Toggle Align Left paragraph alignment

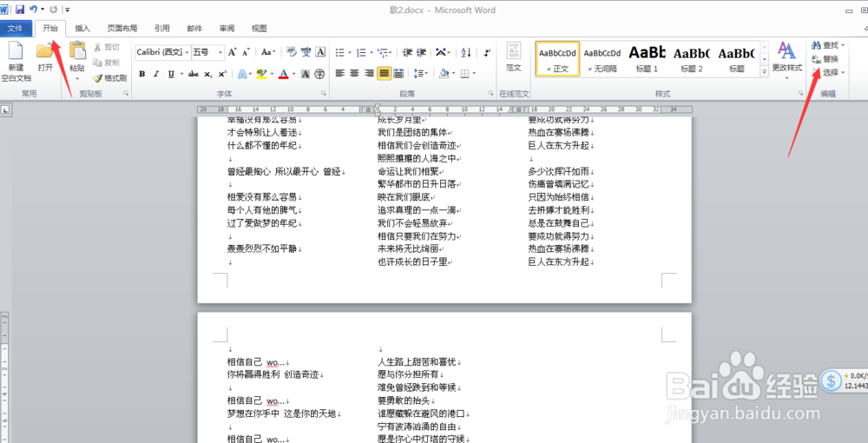click(340, 73)
